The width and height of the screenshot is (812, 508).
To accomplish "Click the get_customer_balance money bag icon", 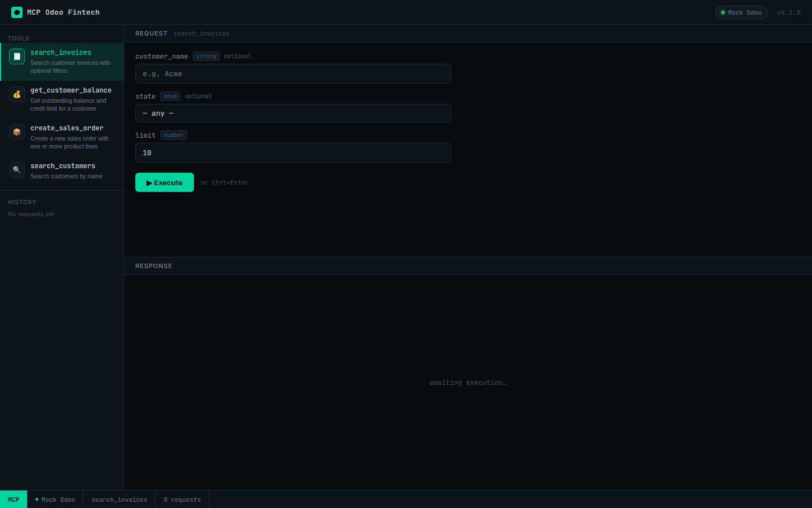I will 17,94.
